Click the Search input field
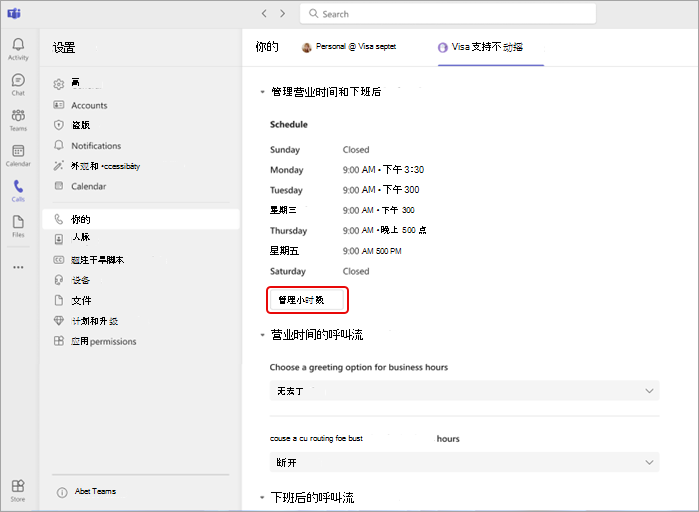Viewport: 699px width, 512px height. pyautogui.click(x=448, y=14)
